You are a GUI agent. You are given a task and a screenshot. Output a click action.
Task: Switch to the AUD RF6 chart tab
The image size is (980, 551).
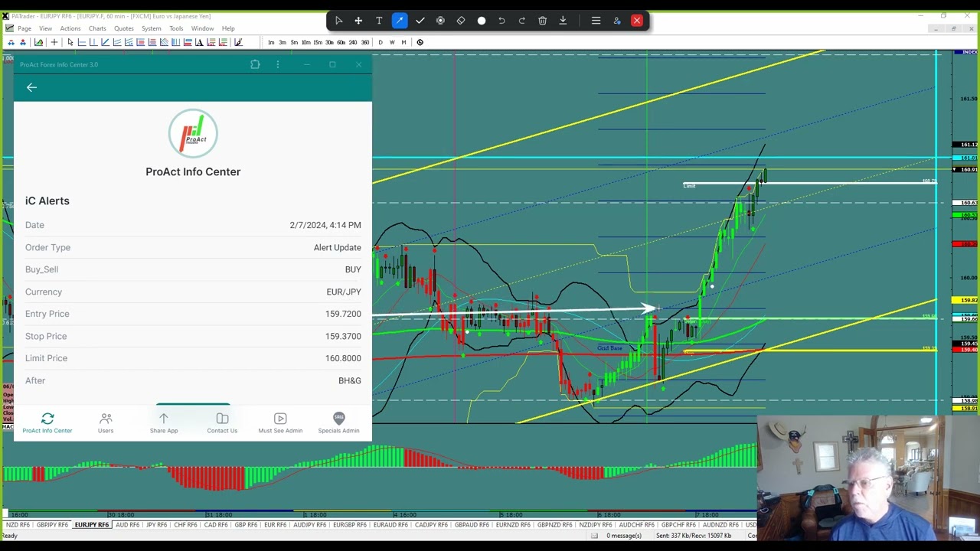(x=127, y=525)
